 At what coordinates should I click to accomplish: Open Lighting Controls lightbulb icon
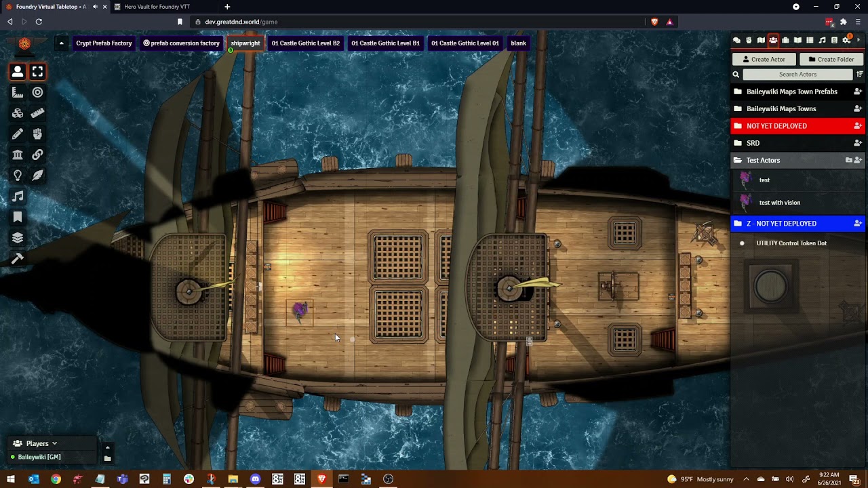(x=18, y=176)
